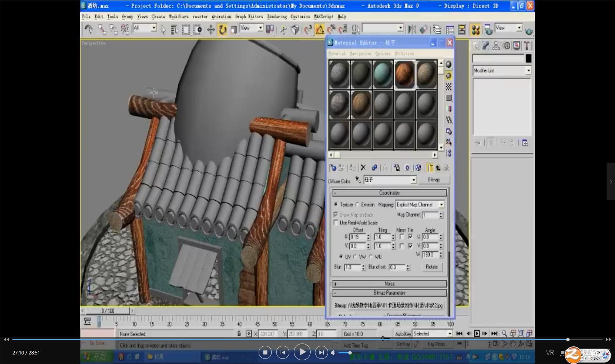
Task: Open Material Editor toolbar icon
Action: point(476,29)
